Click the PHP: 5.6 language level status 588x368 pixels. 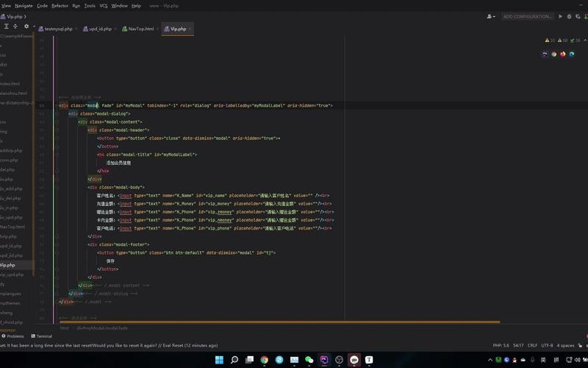pyautogui.click(x=501, y=345)
